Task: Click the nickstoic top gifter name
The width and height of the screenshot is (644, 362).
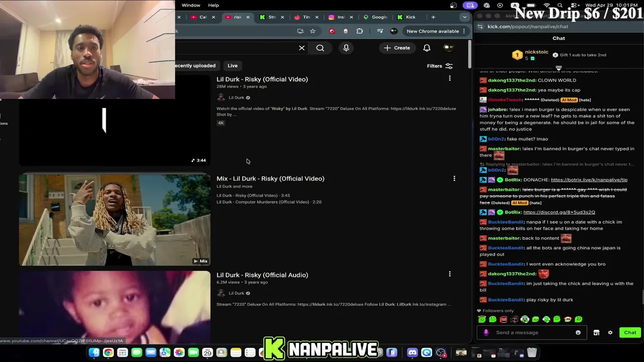Action: 536,52
